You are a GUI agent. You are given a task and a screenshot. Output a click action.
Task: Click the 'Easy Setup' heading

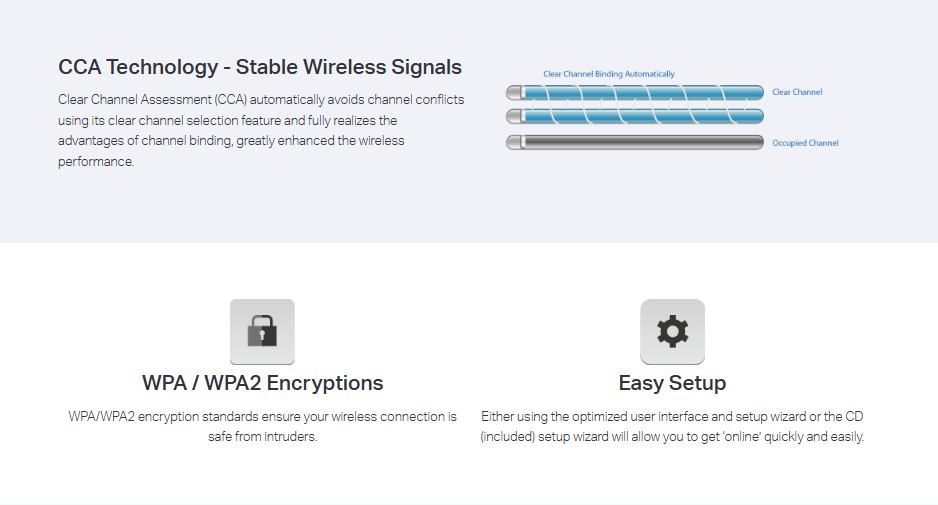coord(672,383)
